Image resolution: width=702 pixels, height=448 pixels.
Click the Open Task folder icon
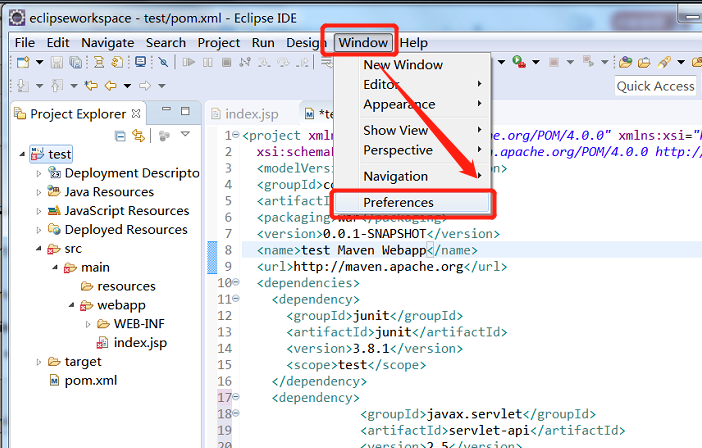644,62
